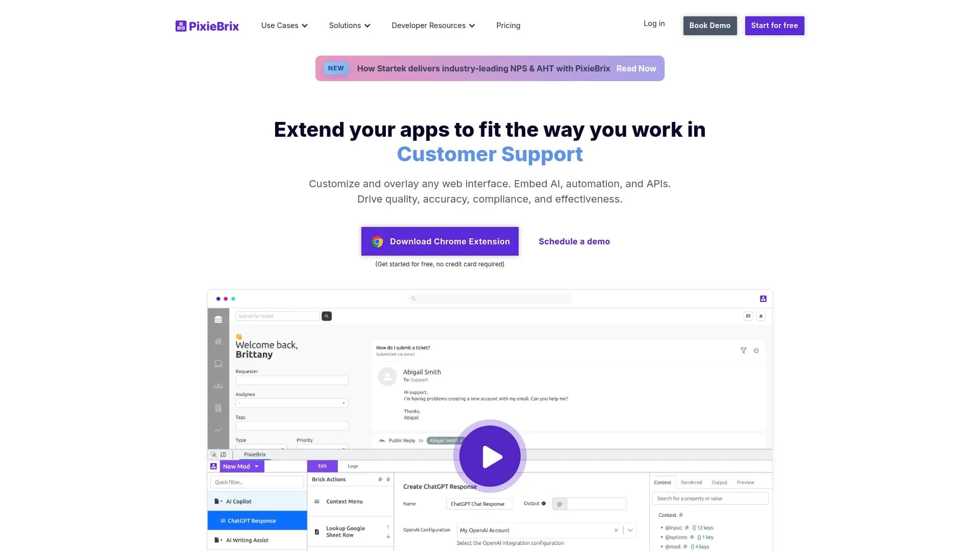This screenshot has width=980, height=551.
Task: Select the Lookup Google Sheet Row brick
Action: (351, 532)
